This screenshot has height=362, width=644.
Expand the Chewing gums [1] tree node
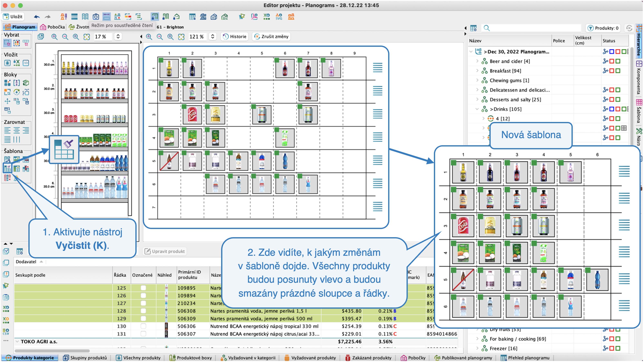coord(477,80)
